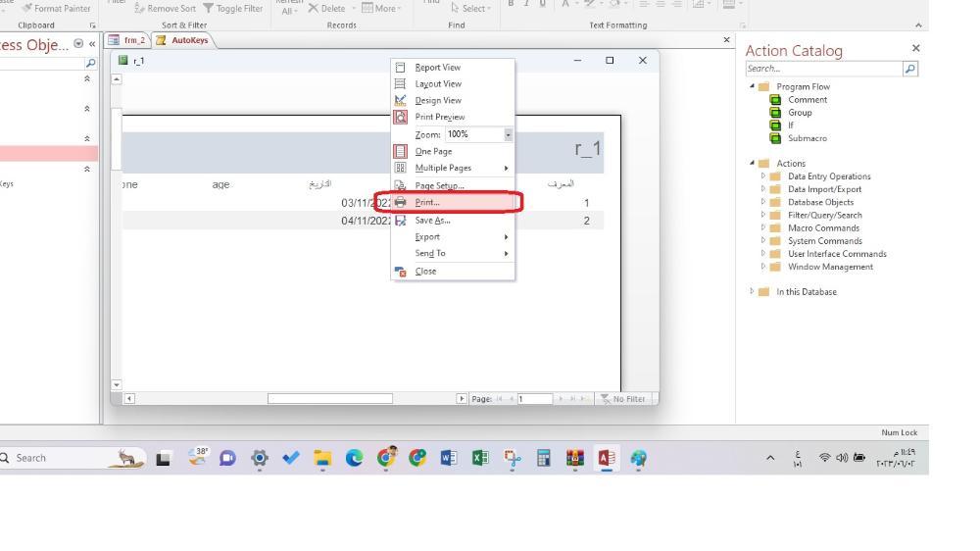This screenshot has width=980, height=551.
Task: Click the Print Preview magnifier icon
Action: click(x=401, y=117)
